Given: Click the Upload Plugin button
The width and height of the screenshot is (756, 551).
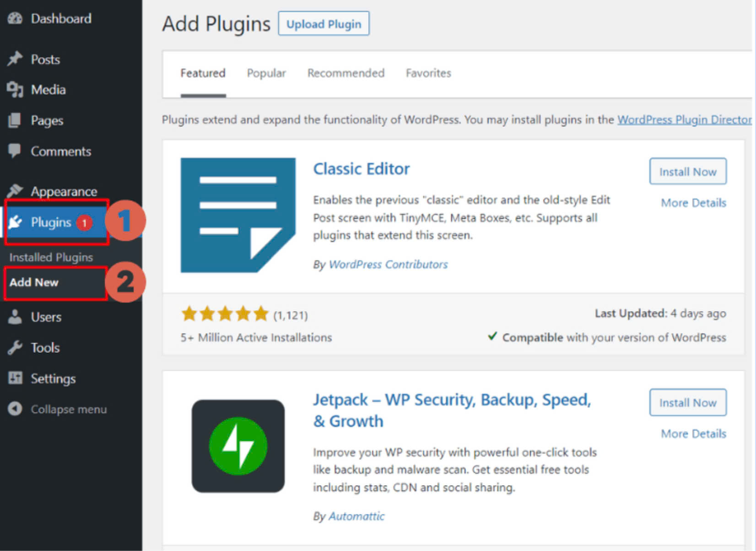Looking at the screenshot, I should pos(324,24).
